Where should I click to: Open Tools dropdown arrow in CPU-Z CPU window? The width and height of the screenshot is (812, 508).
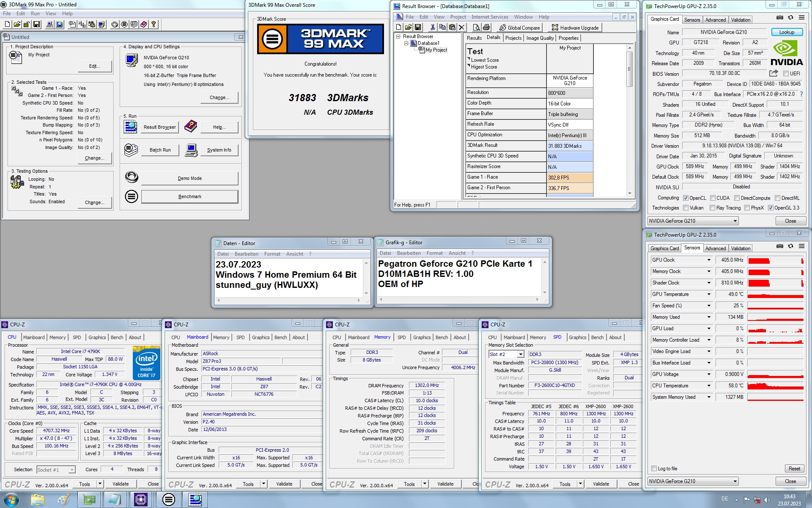pyautogui.click(x=100, y=484)
